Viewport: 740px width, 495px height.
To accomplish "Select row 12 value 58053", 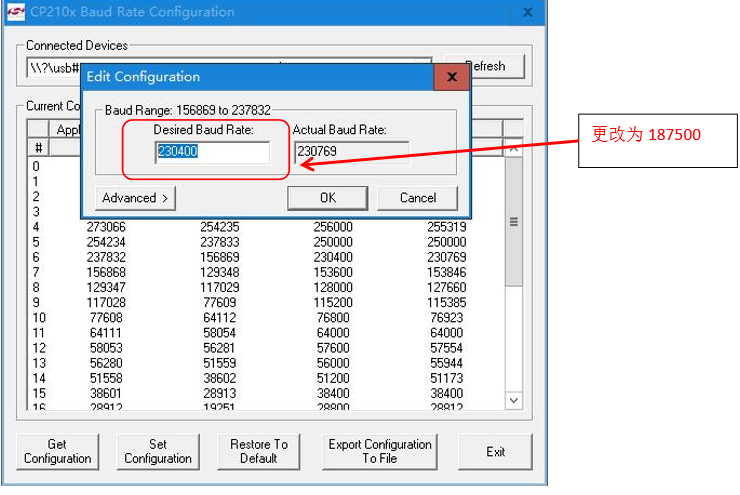I will 106,348.
